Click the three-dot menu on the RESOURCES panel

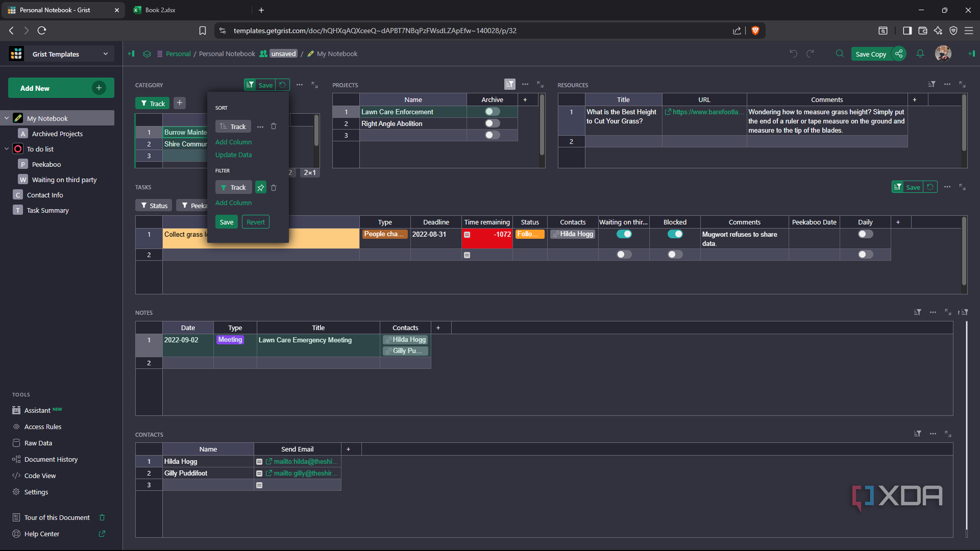947,84
